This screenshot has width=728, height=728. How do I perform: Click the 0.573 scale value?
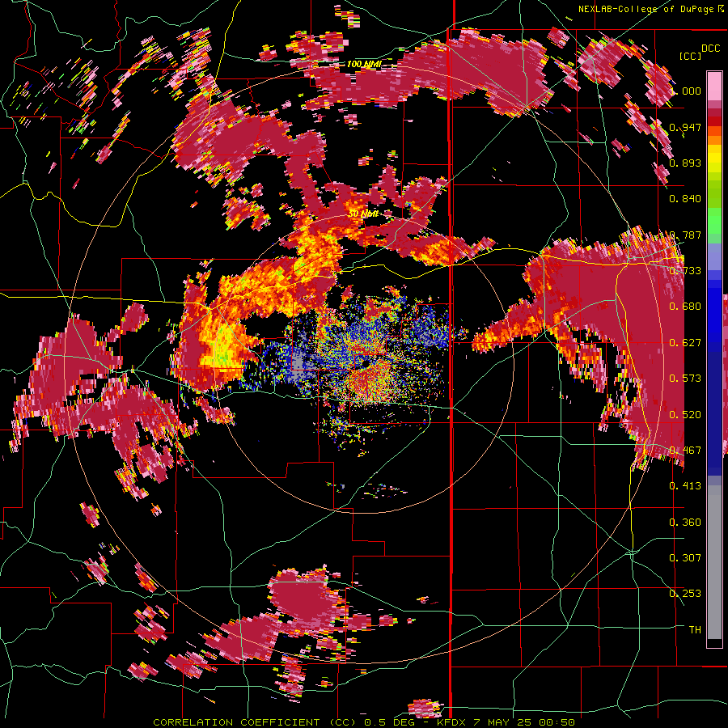click(x=685, y=379)
